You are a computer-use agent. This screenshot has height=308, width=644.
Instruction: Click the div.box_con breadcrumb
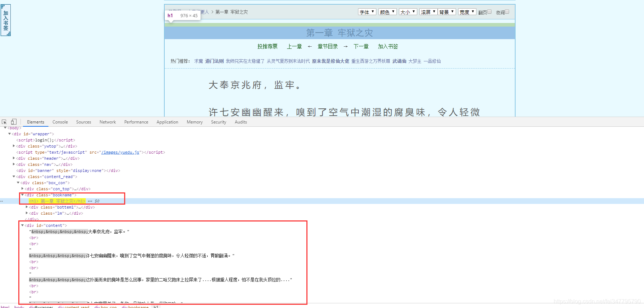(105, 307)
